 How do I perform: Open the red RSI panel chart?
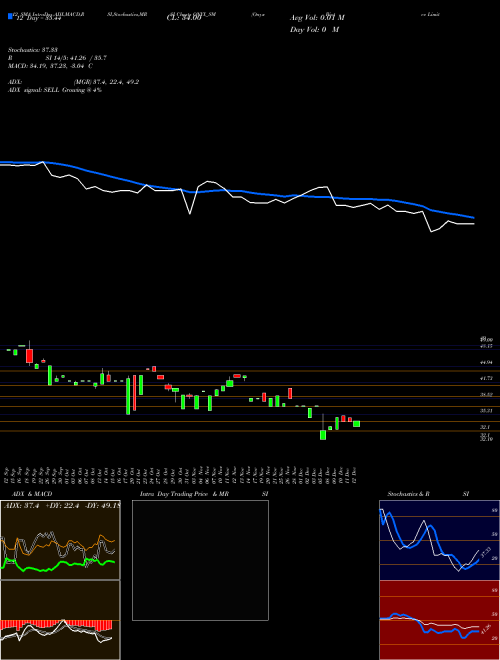click(x=439, y=620)
